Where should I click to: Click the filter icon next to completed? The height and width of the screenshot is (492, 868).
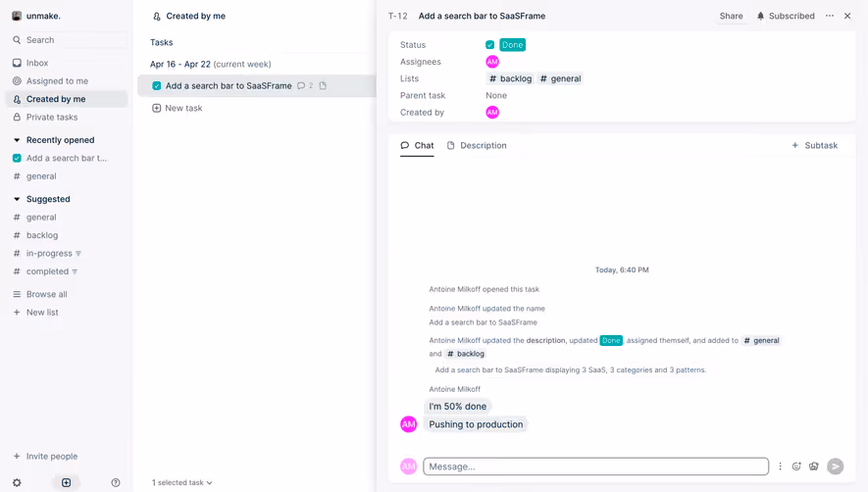click(75, 271)
